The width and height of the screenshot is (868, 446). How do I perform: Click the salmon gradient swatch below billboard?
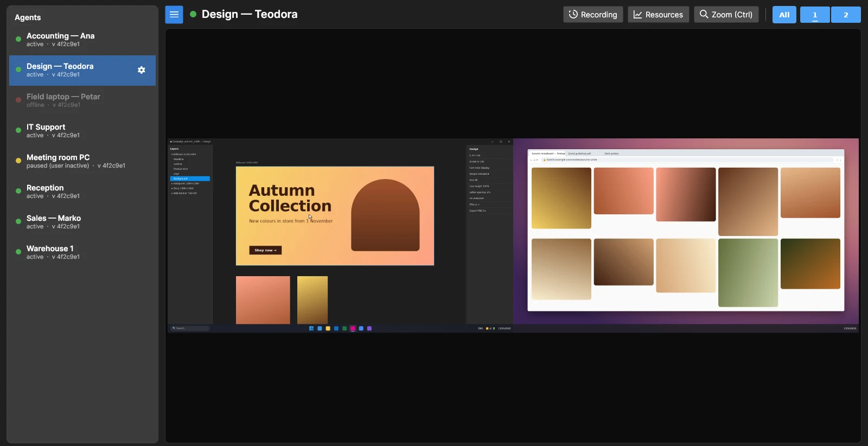(x=263, y=300)
